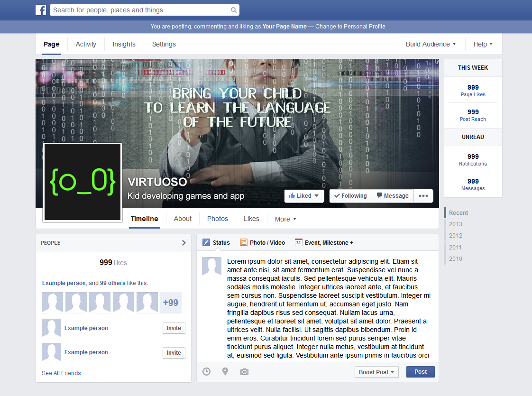Click the search magnifier icon

(234, 10)
